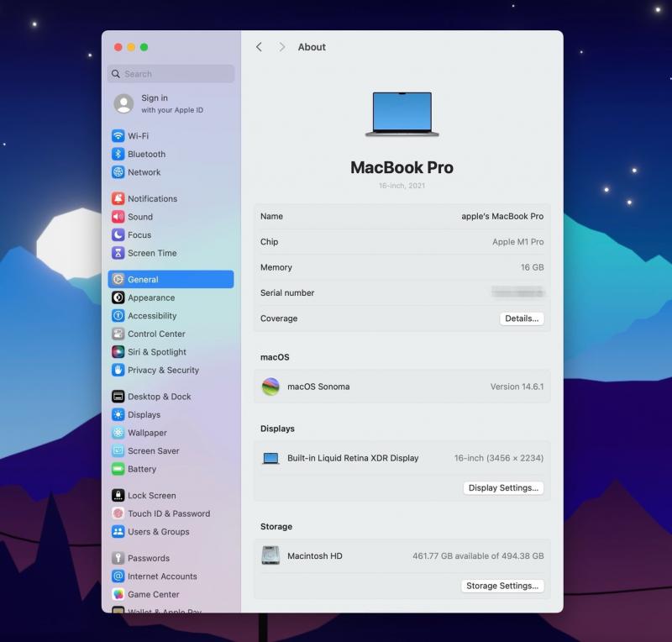This screenshot has height=642, width=672.
Task: Click the Screen Time hourglass icon
Action: [x=118, y=253]
